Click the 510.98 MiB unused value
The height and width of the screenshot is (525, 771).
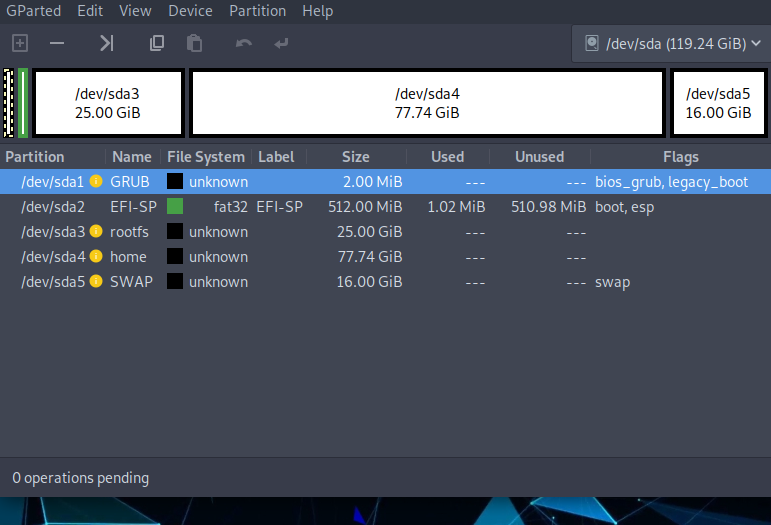(549, 207)
